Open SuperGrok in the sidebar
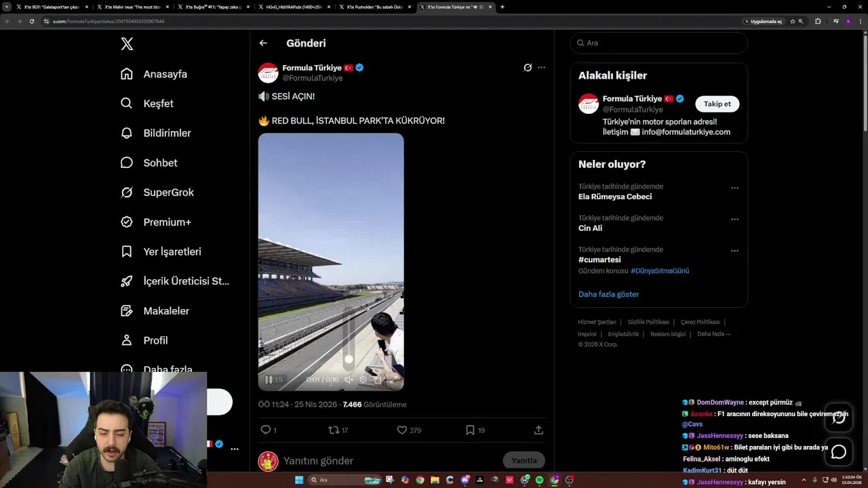The height and width of the screenshot is (488, 868). tap(157, 192)
